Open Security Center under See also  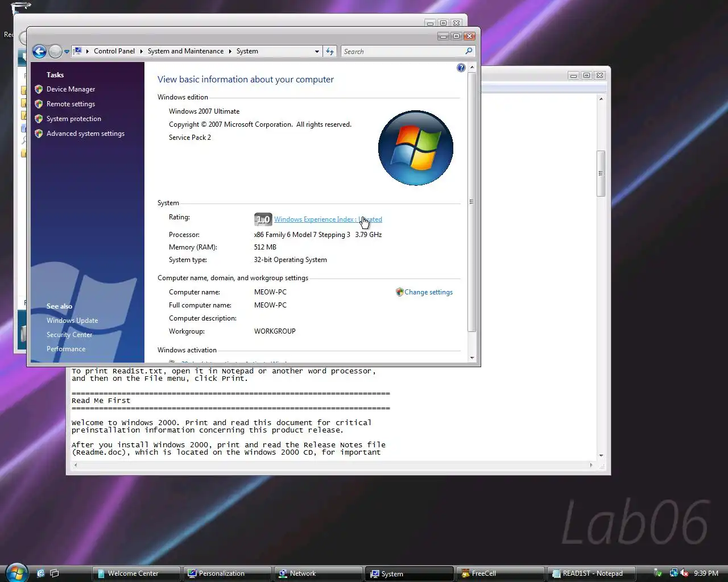69,335
